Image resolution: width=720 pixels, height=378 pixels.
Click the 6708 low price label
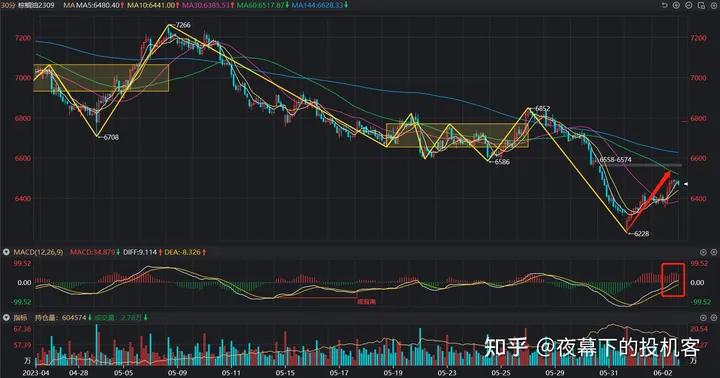pyautogui.click(x=111, y=137)
